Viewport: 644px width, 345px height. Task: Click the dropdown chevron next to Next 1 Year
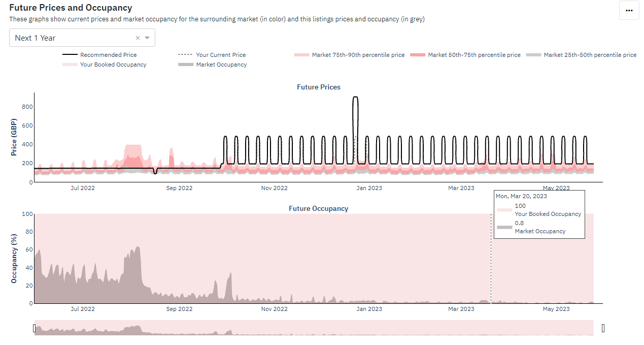(x=147, y=38)
